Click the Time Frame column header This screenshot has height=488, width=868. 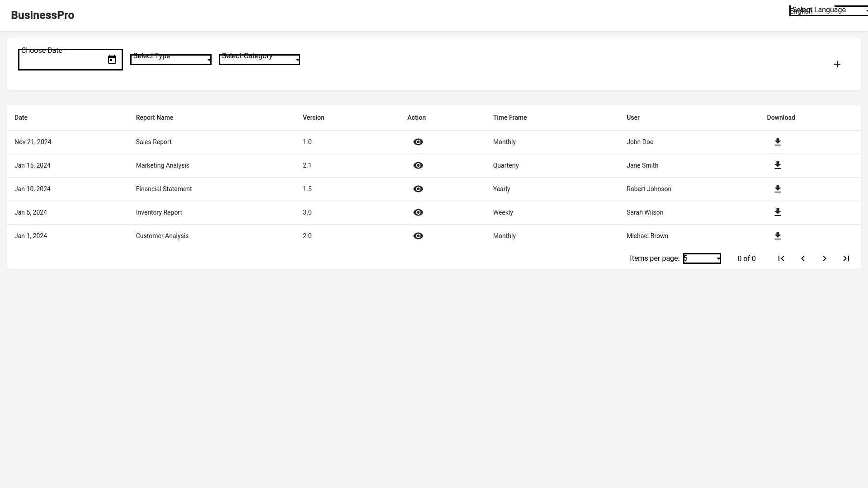(509, 117)
